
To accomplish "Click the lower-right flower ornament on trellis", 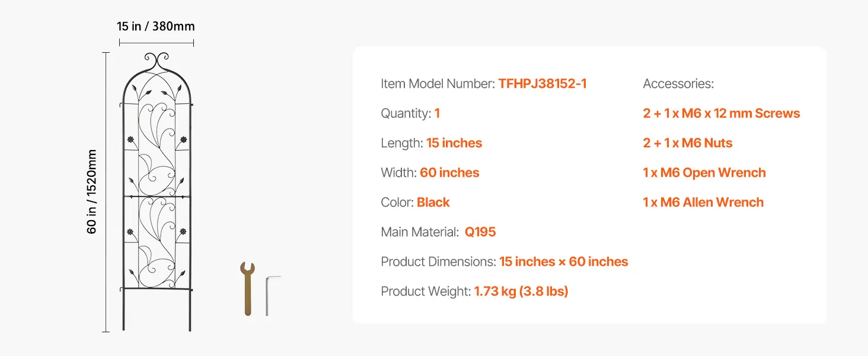I will pos(183,231).
